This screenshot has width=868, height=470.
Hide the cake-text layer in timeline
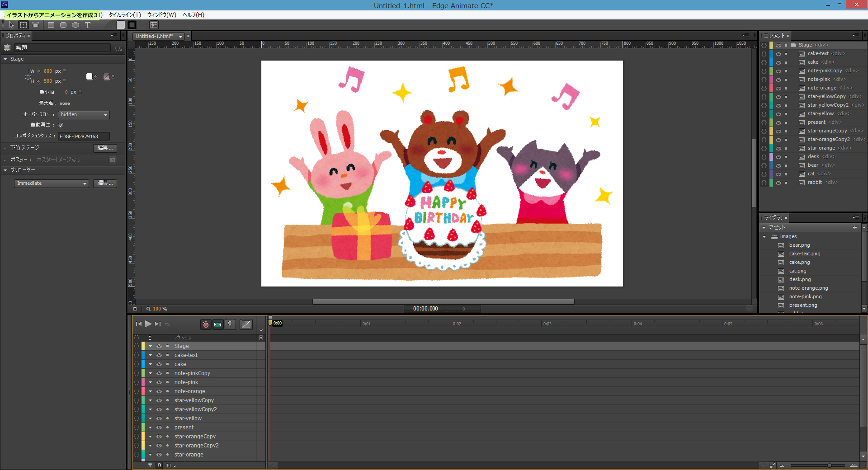pyautogui.click(x=159, y=355)
